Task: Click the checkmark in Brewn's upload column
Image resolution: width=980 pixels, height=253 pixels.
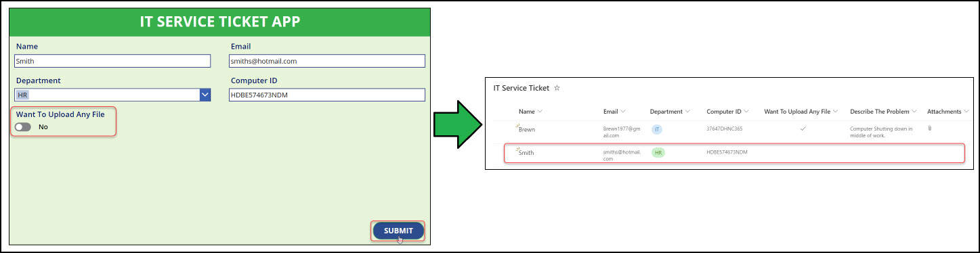Action: (803, 128)
